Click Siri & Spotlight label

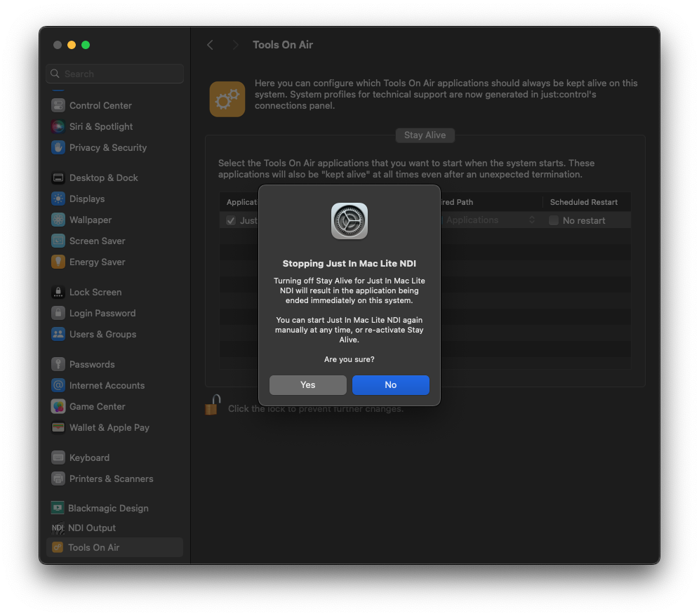pos(101,126)
